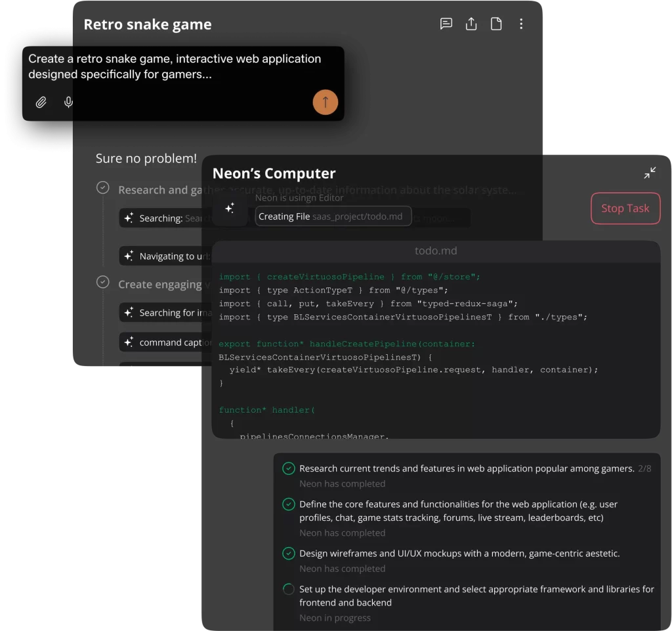Click the share upload icon in header
672x631 pixels.
click(471, 24)
